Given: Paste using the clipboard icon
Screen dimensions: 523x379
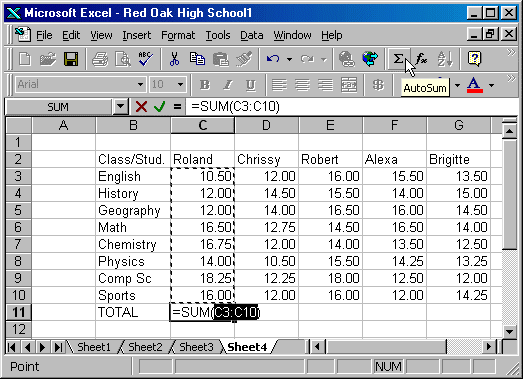Looking at the screenshot, I should tap(220, 59).
